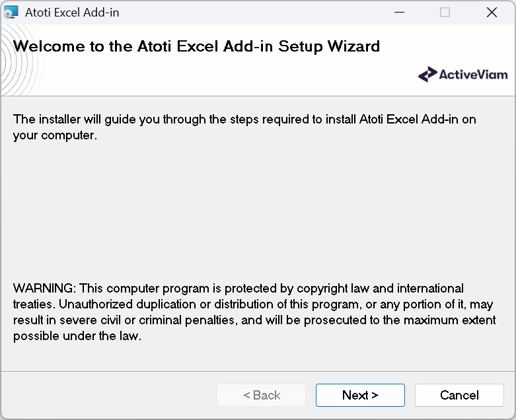Click the disabled maximize window button
Viewport: 516px width, 420px height.
click(x=445, y=13)
